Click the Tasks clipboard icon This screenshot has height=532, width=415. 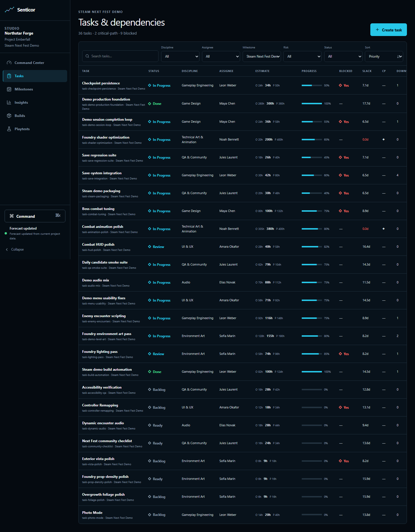(x=9, y=76)
